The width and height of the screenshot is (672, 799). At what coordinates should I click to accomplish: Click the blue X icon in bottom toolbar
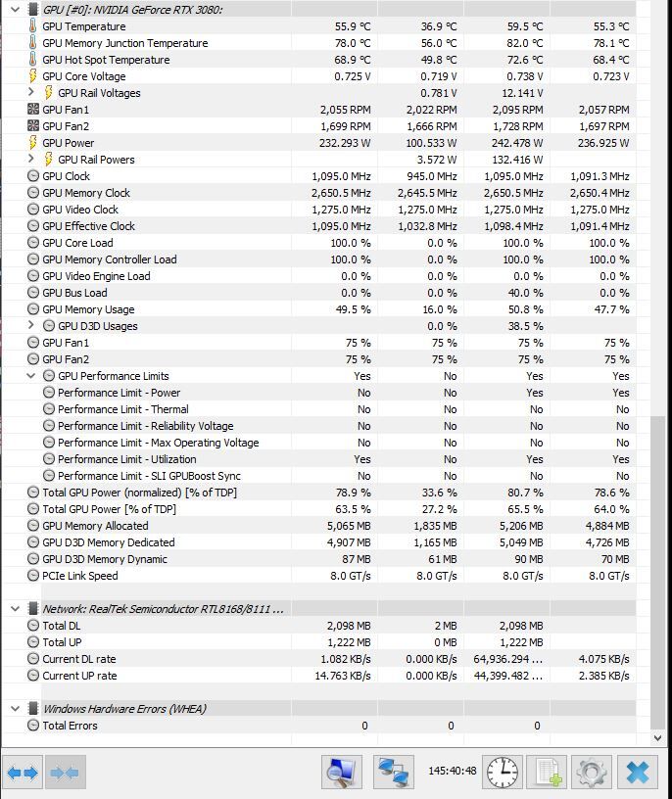637,773
